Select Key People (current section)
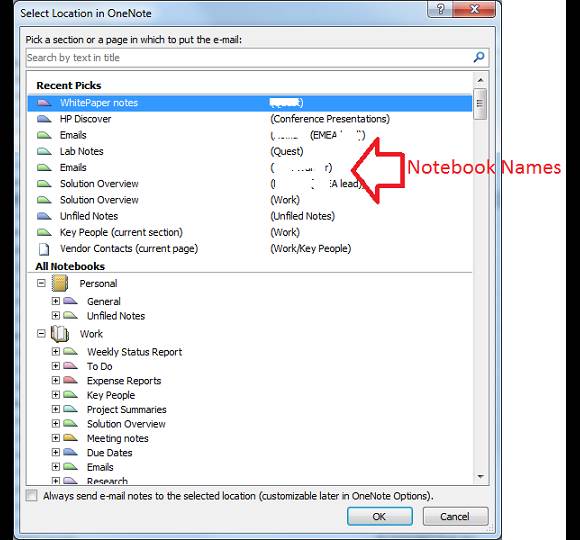 pos(250,232)
